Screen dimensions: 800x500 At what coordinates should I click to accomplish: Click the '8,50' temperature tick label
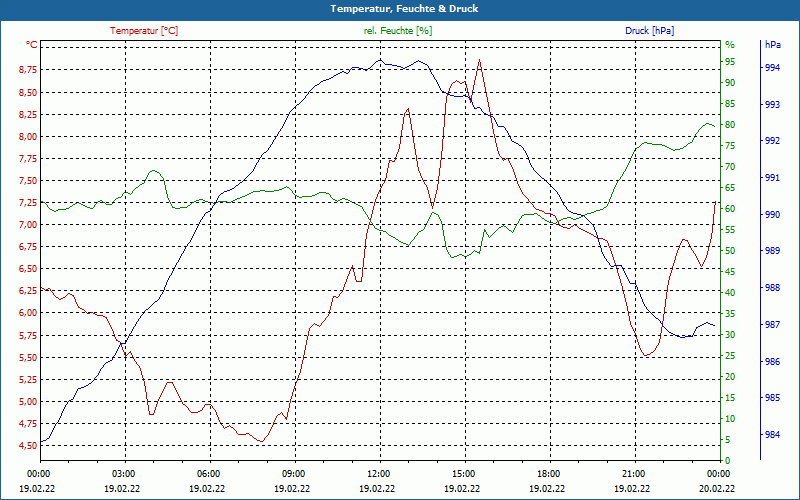[28, 93]
